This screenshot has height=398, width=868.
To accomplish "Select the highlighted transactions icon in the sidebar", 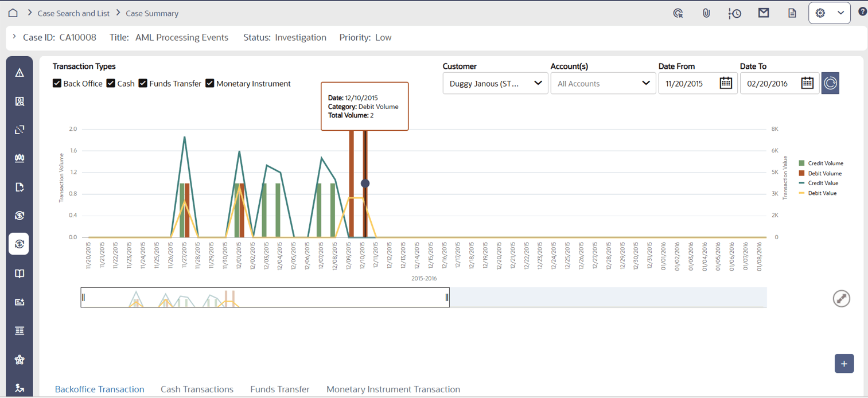I will tap(18, 244).
